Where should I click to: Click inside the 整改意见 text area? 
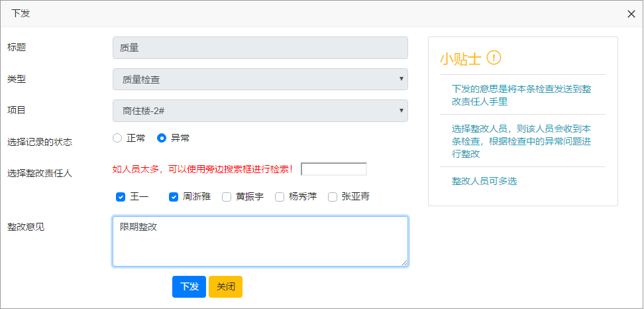coord(260,241)
